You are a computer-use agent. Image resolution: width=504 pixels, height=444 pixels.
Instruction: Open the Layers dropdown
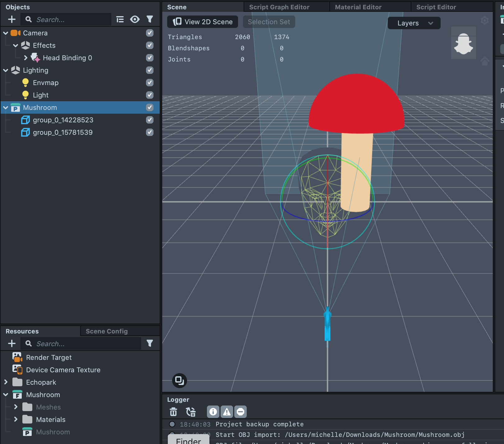click(x=414, y=23)
